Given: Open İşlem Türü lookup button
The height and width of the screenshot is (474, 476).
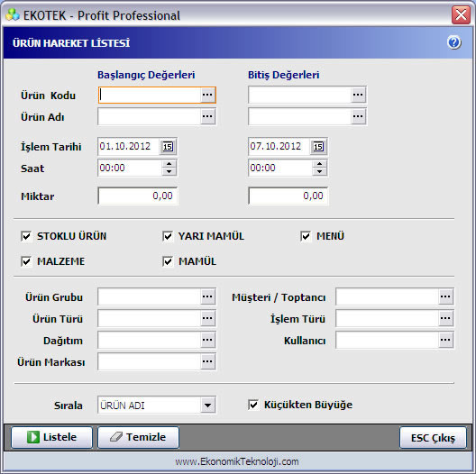Looking at the screenshot, I should pyautogui.click(x=445, y=318).
